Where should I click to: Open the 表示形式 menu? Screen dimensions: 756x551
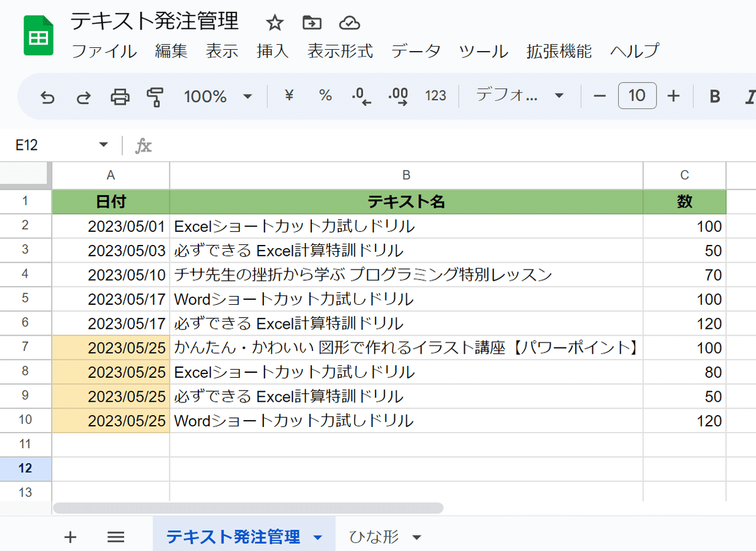(340, 51)
